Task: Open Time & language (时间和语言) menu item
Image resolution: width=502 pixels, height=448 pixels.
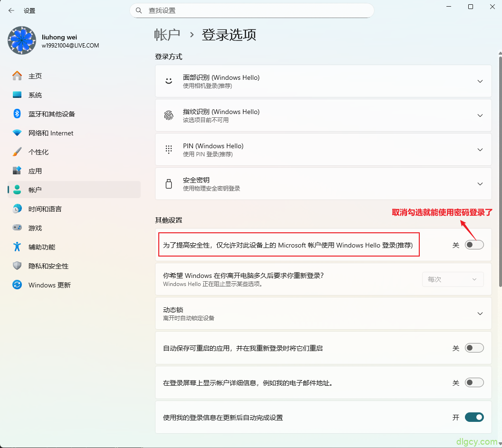Action: coord(45,209)
